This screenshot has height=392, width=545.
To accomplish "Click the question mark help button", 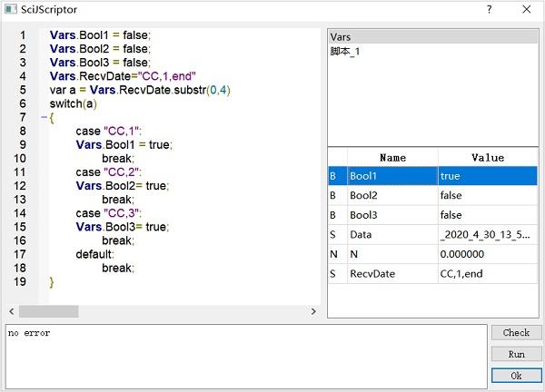I will pyautogui.click(x=489, y=9).
